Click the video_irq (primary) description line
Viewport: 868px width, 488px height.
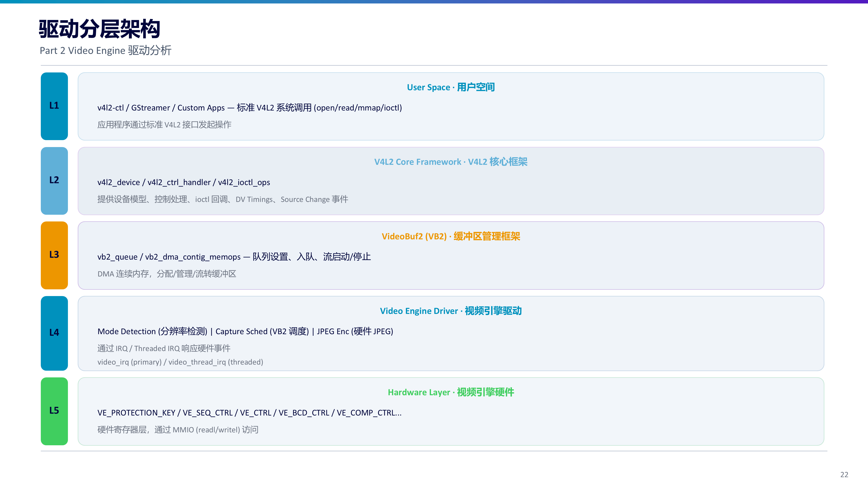180,362
